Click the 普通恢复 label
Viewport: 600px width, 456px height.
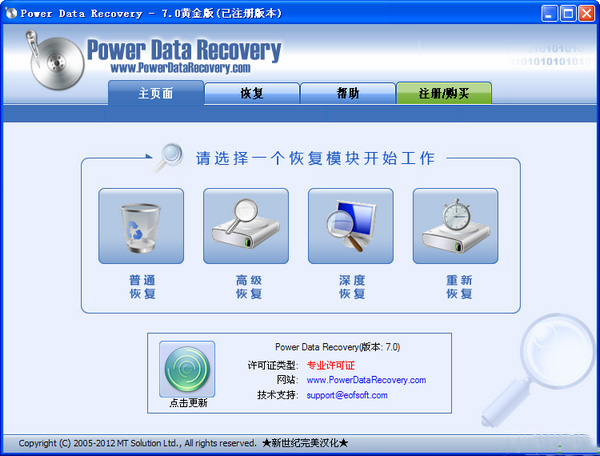click(x=142, y=287)
